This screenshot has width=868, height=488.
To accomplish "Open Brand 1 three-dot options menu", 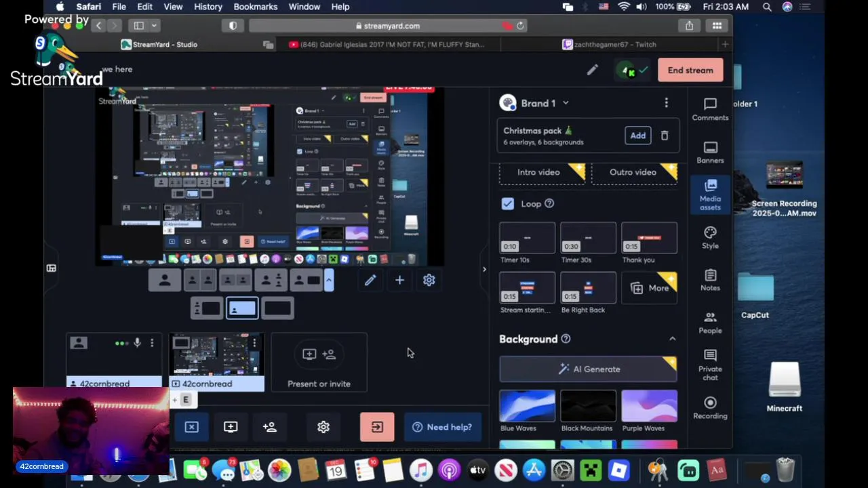I will click(666, 103).
